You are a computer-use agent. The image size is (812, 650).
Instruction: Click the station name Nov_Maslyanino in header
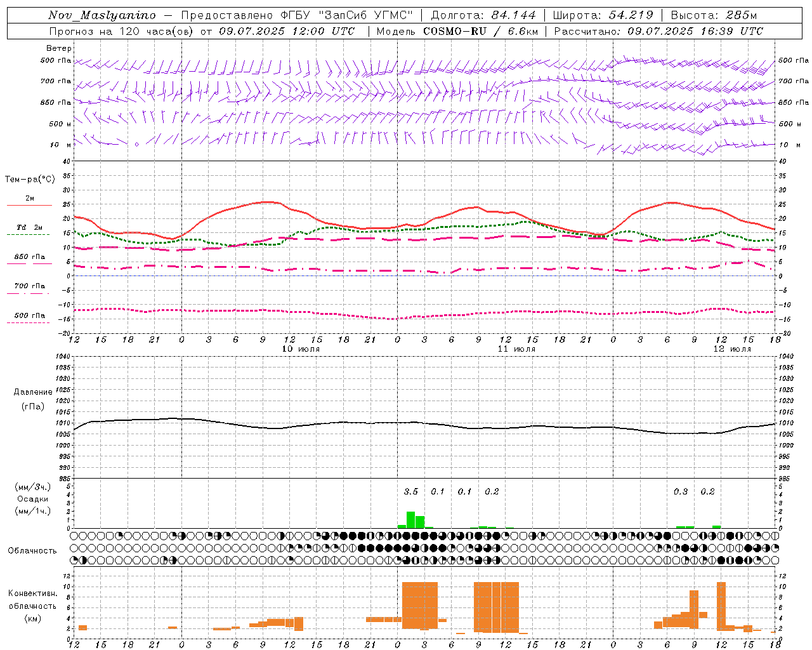(102, 15)
